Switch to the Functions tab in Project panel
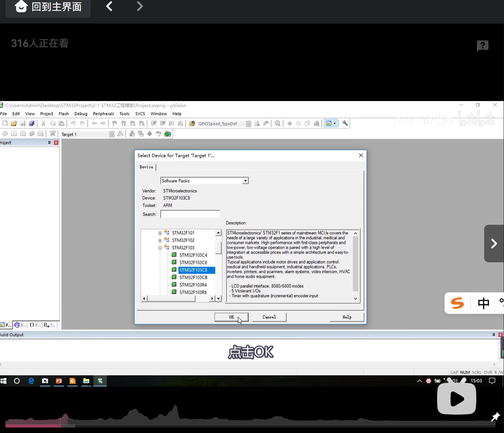This screenshot has width=504, height=433. (x=35, y=325)
